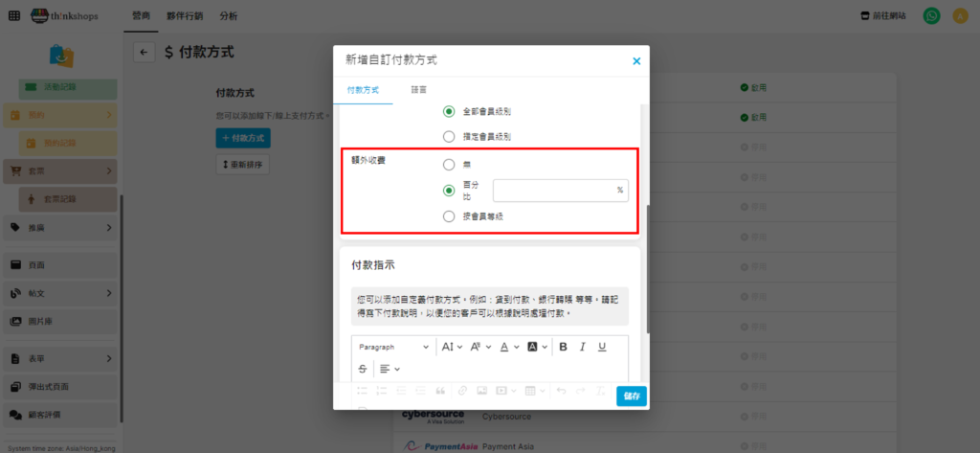Click the back arrow beside 付款方式
The width and height of the screenshot is (980, 453).
click(145, 53)
